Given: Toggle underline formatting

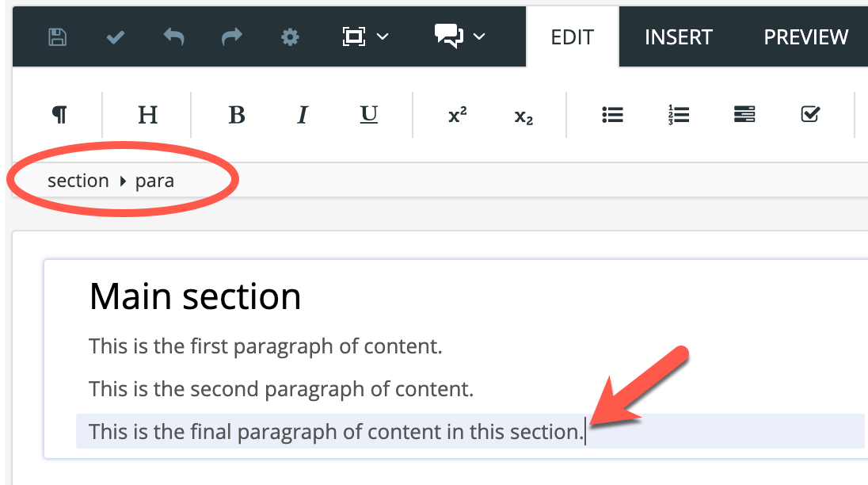Looking at the screenshot, I should pos(368,115).
